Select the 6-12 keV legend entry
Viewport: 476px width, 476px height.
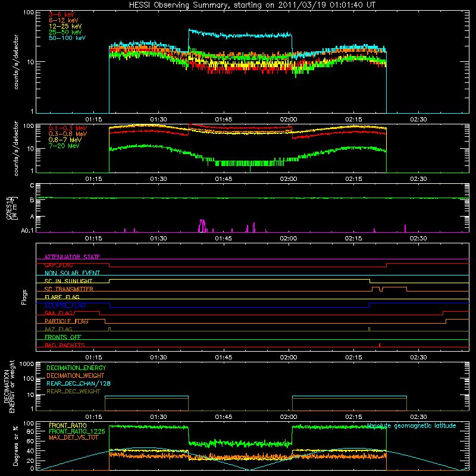(x=64, y=20)
